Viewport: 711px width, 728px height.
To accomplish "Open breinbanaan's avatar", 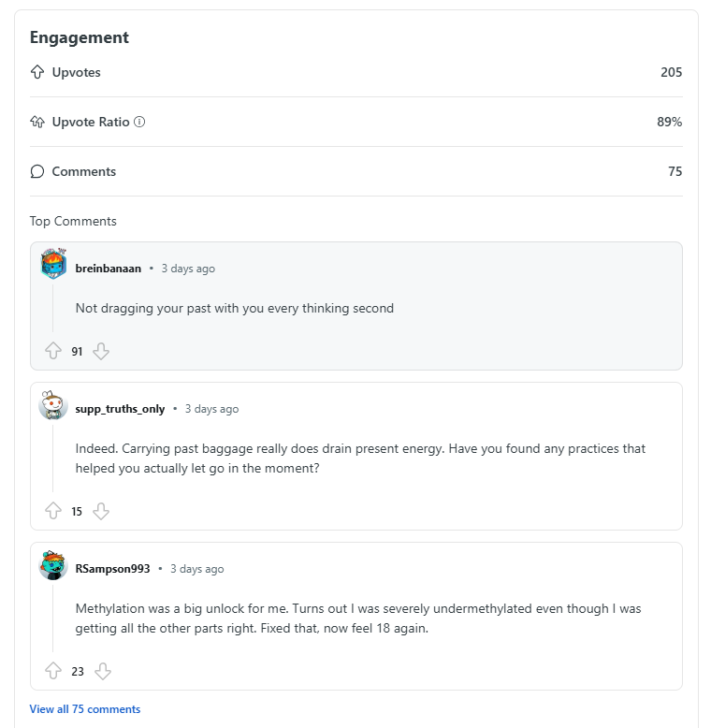I will (53, 264).
